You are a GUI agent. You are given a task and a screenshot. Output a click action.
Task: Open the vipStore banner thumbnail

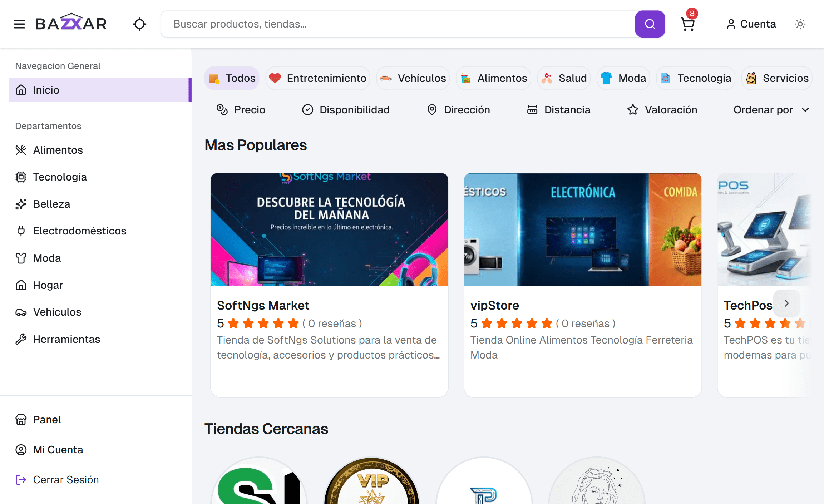[x=582, y=229]
